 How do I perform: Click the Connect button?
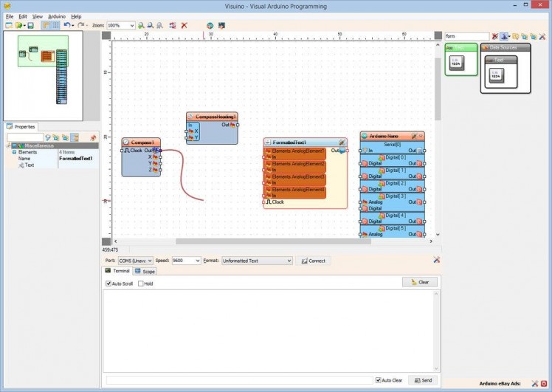tap(313, 261)
